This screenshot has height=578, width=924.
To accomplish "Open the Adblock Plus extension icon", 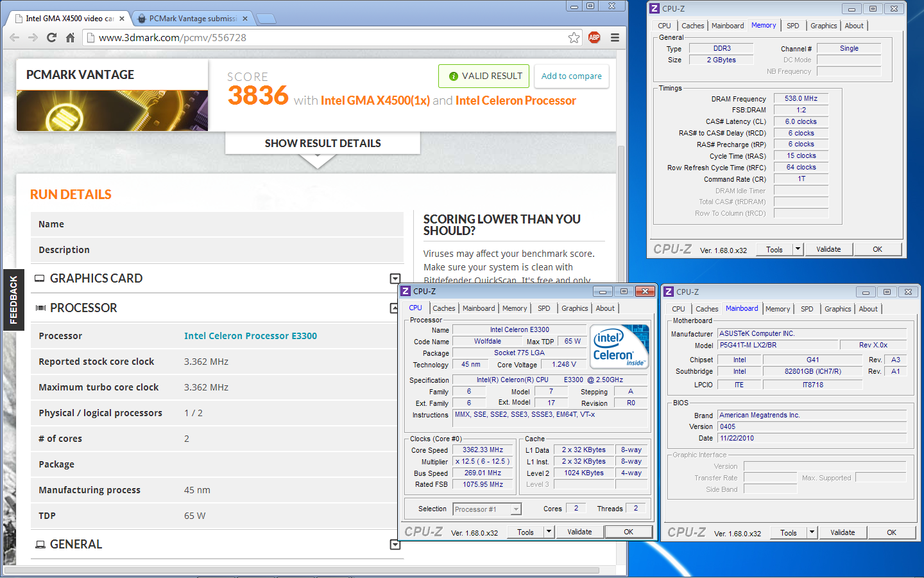I will click(x=595, y=38).
